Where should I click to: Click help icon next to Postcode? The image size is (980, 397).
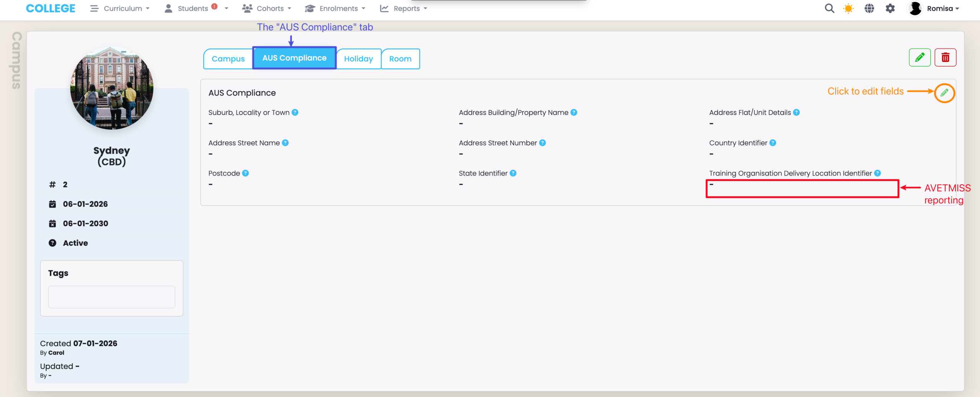245,173
